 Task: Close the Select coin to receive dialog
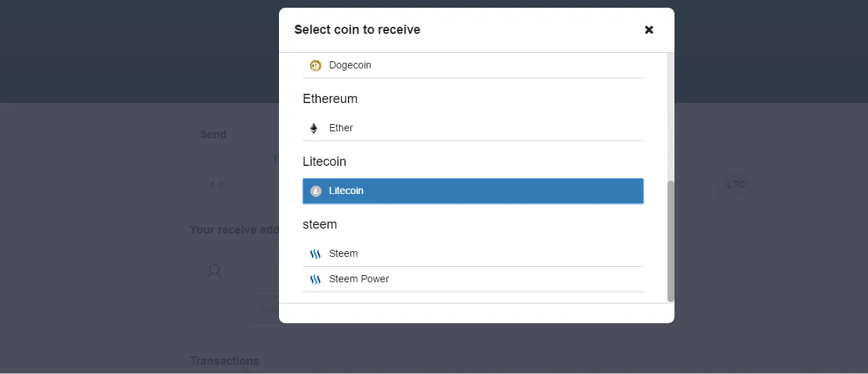tap(649, 30)
